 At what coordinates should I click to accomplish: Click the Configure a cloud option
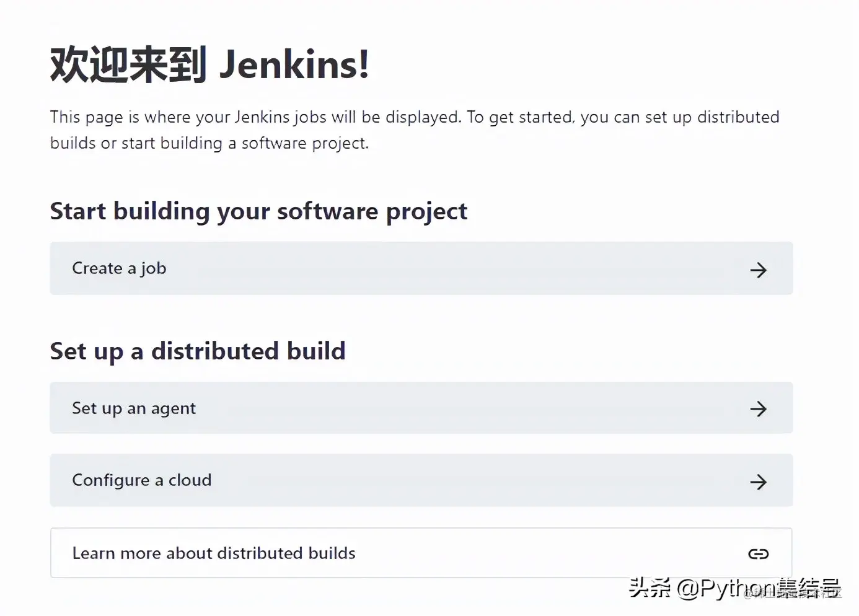[421, 480]
